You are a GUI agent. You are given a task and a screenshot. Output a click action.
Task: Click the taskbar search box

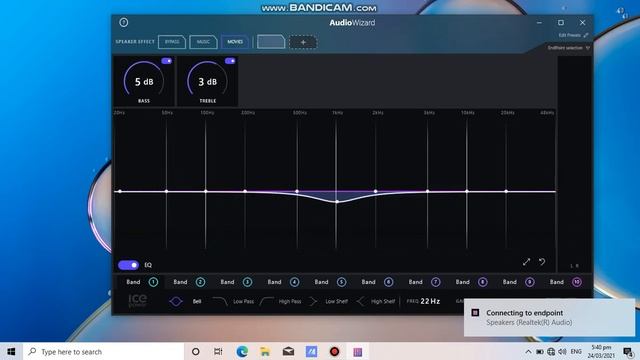point(103,351)
